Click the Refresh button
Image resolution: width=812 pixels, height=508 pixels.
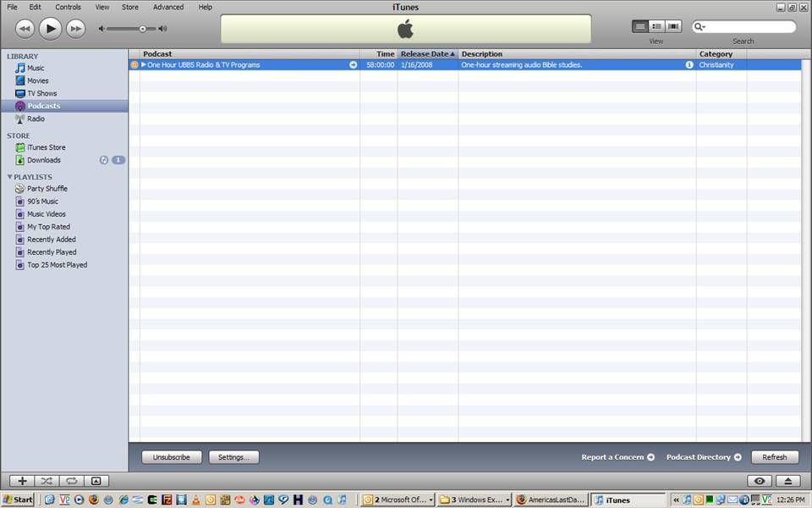tap(775, 457)
